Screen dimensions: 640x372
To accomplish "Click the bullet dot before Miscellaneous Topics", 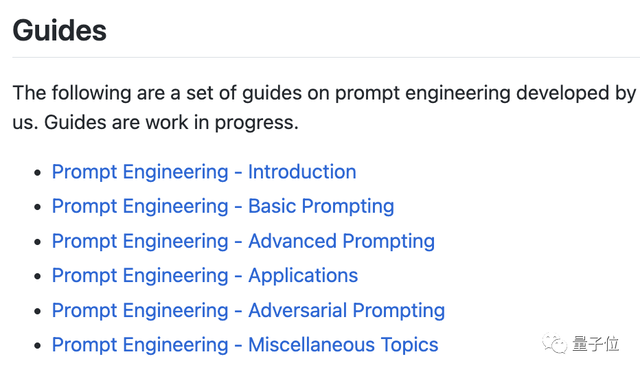I will pyautogui.click(x=38, y=346).
